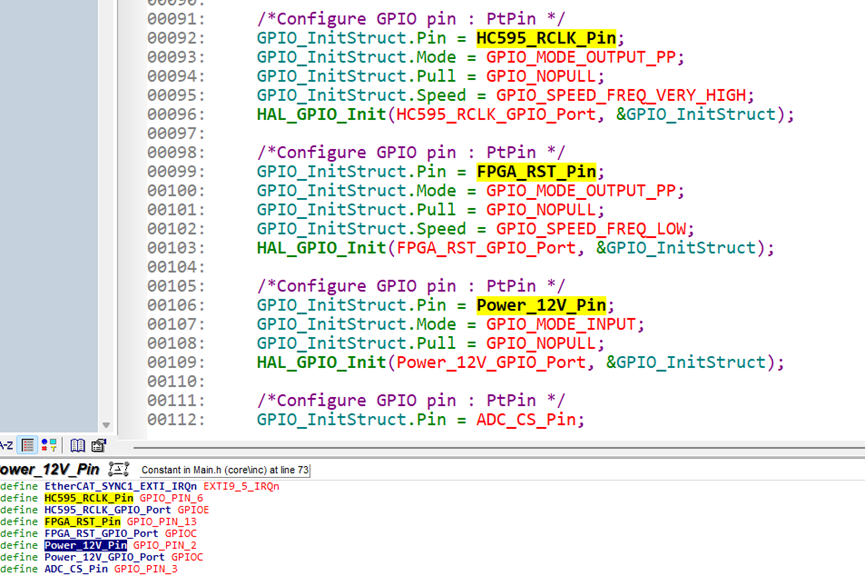Sort symbols alphabetically with A-Z button
Image resolution: width=865 pixels, height=586 pixels.
pos(6,445)
